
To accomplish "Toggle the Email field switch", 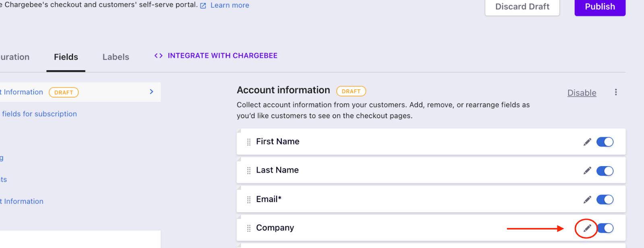I will 605,199.
